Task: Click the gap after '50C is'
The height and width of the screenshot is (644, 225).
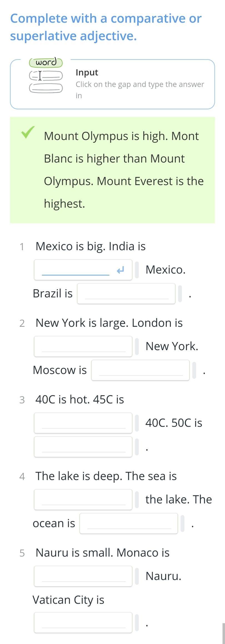Action: pyautogui.click(x=83, y=447)
